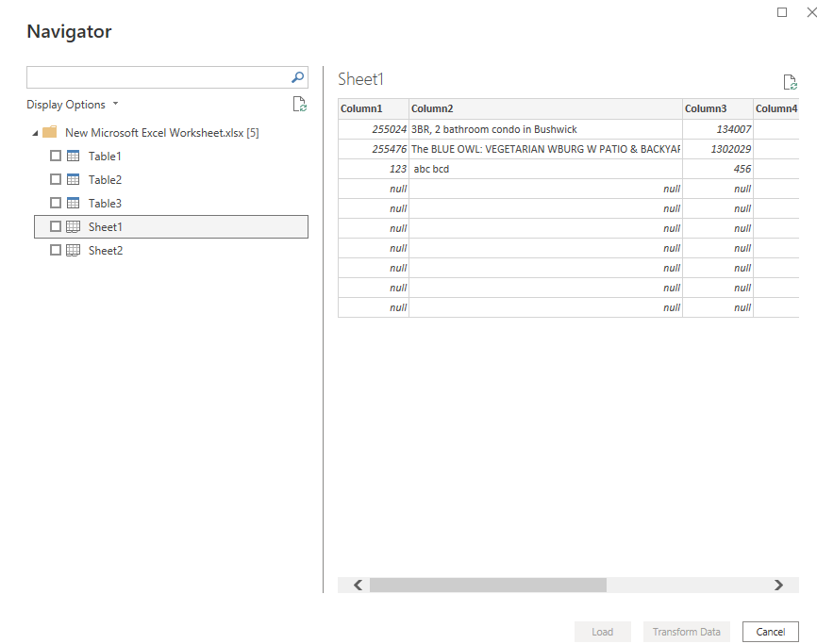The height and width of the screenshot is (644, 817).
Task: Click the table icon next to Table2
Action: tap(74, 179)
